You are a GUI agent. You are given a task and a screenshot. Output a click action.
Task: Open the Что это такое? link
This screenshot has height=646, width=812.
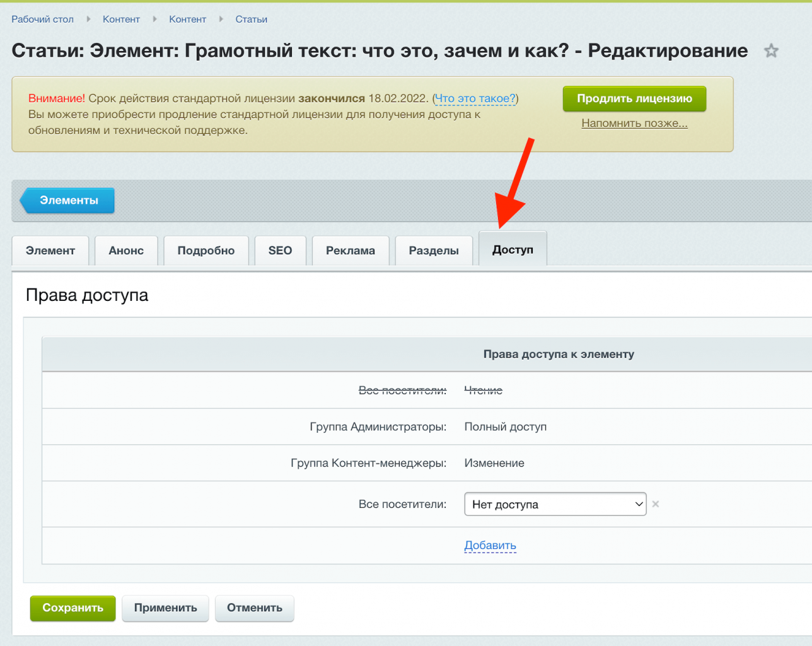475,98
